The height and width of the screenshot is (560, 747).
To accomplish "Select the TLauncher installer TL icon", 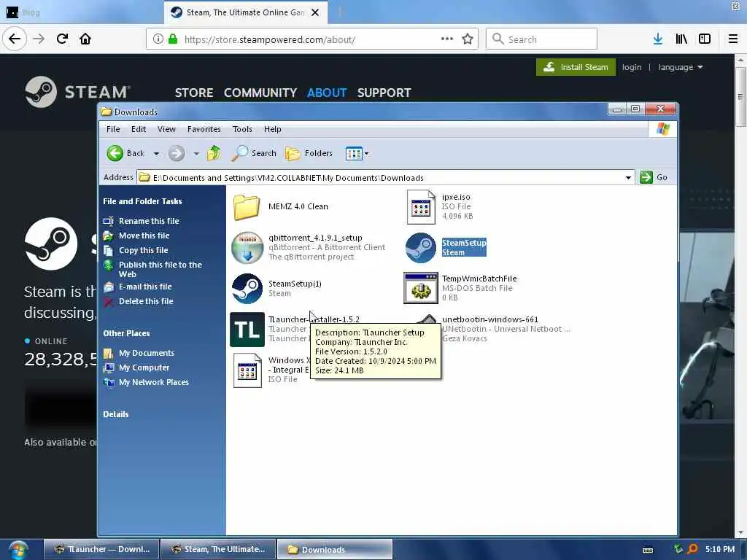I will tap(247, 329).
